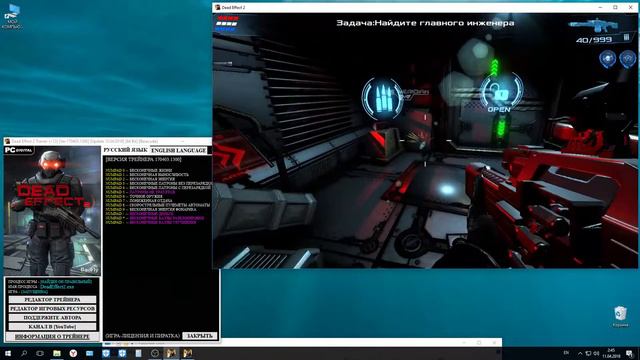Click the 40/999 ammo counter
Image resolution: width=640 pixels, height=360 pixels.
(x=594, y=40)
